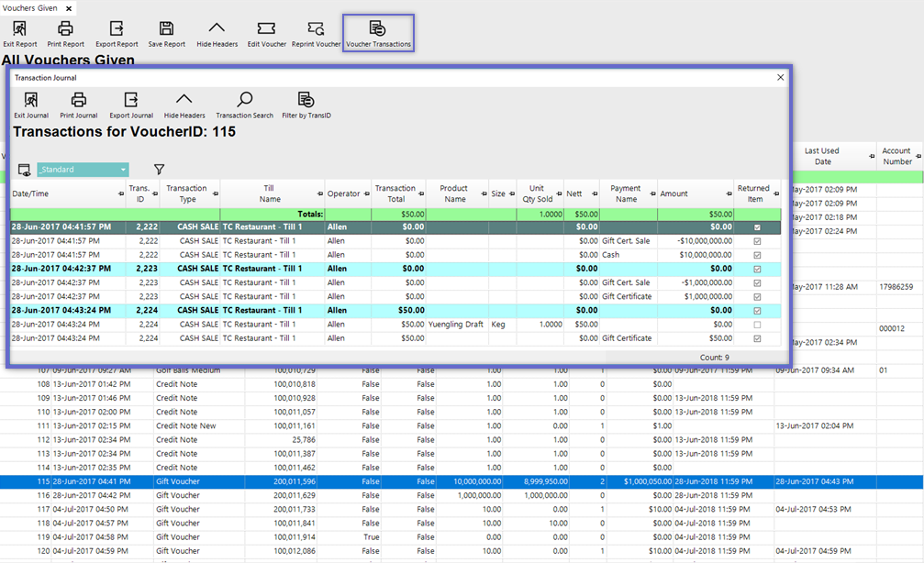Sort by the Transaction Total column header

[395, 193]
